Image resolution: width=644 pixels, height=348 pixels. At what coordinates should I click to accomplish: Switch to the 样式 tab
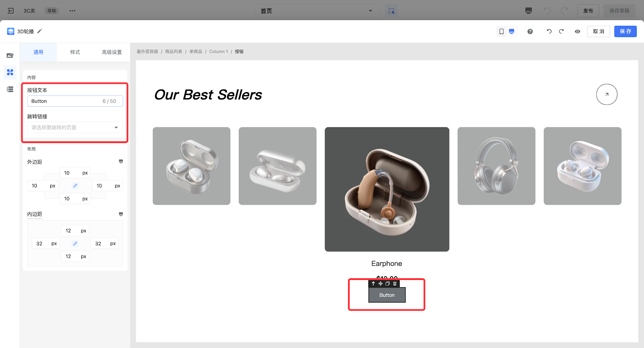pos(75,52)
